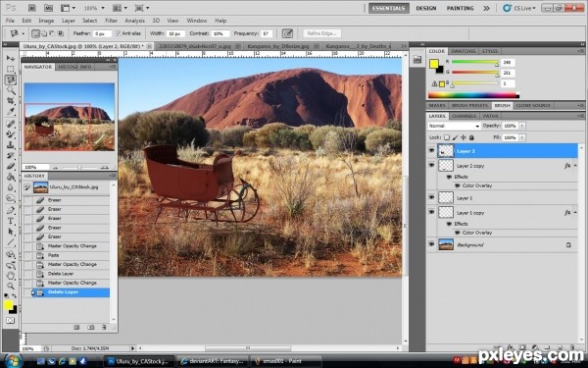Select the Paint Bucket tool
The image size is (588, 368).
(x=11, y=177)
